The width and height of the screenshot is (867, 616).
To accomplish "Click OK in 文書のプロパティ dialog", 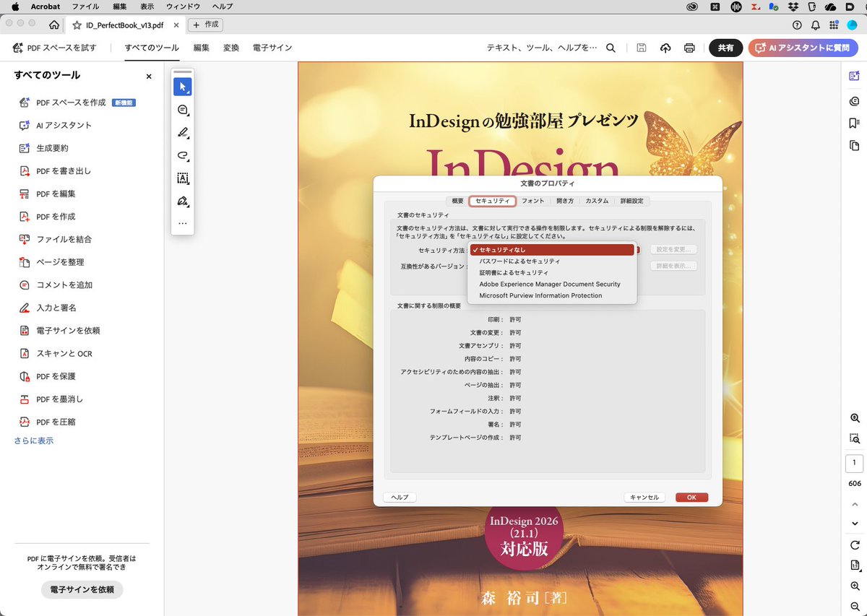I will 691,498.
